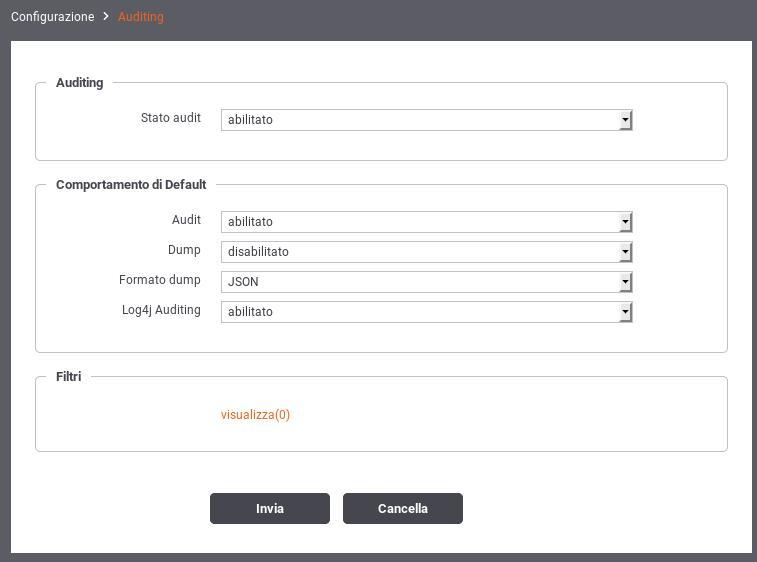The height and width of the screenshot is (562, 757).
Task: Open the Stato audit select showing abilitato
Action: coord(427,120)
